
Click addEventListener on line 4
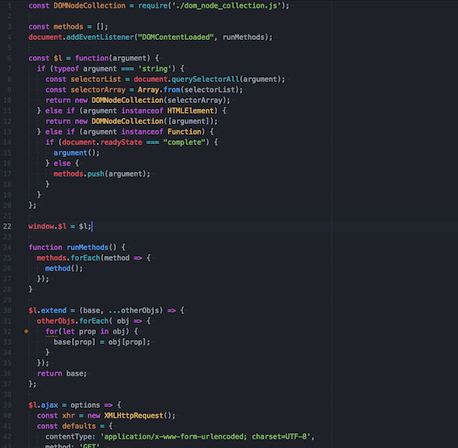point(100,37)
